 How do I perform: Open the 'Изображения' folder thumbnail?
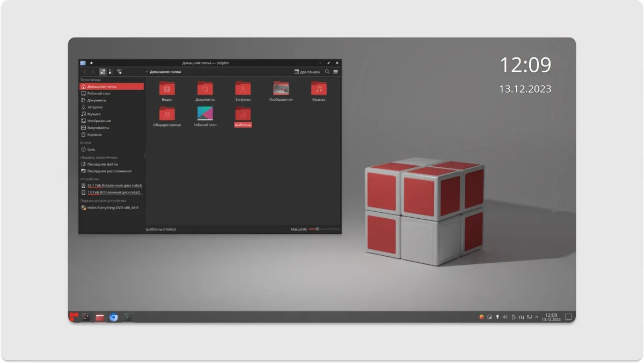pyautogui.click(x=281, y=90)
